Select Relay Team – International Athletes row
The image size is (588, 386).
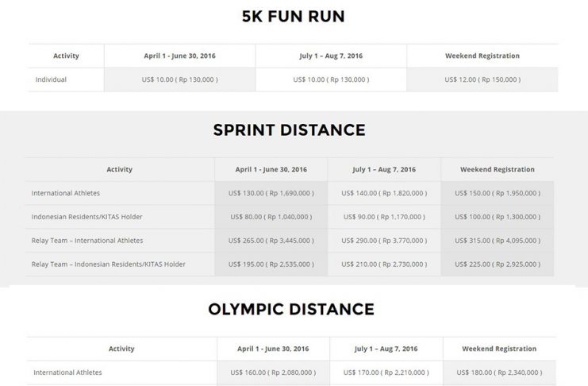click(87, 240)
